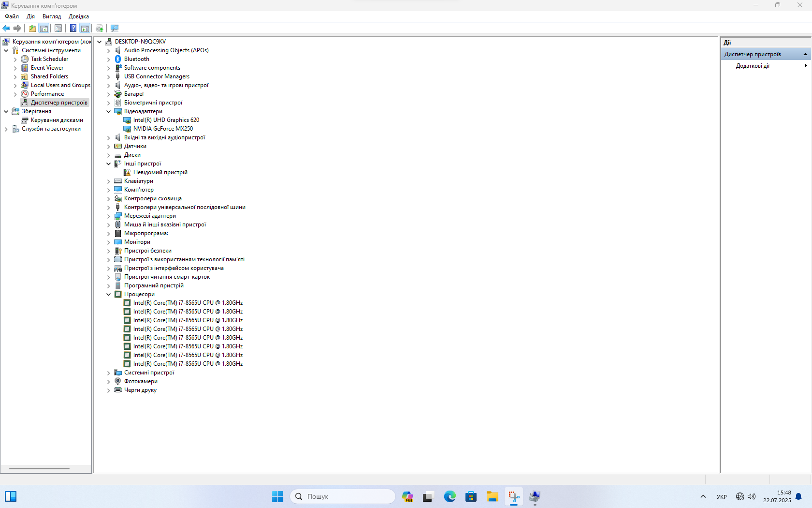The image size is (812, 508).
Task: Select Невідомий пристрій warning device
Action: [x=160, y=172]
